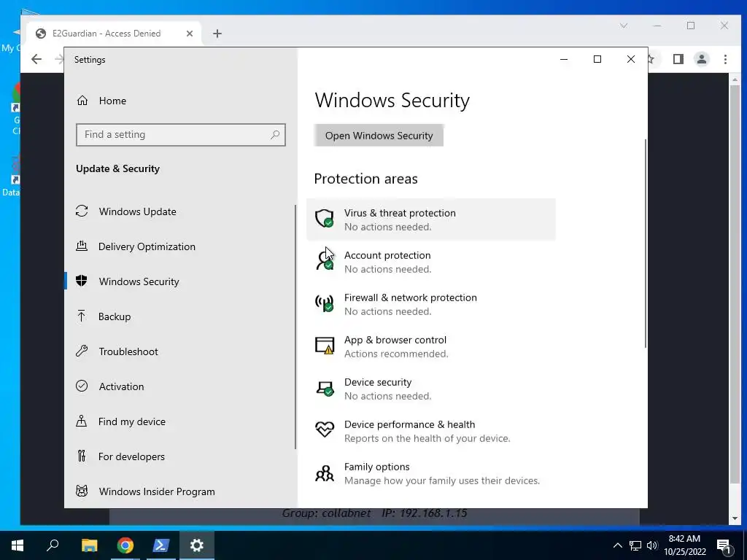Open Account protection text
This screenshot has height=560, width=747.
(387, 255)
